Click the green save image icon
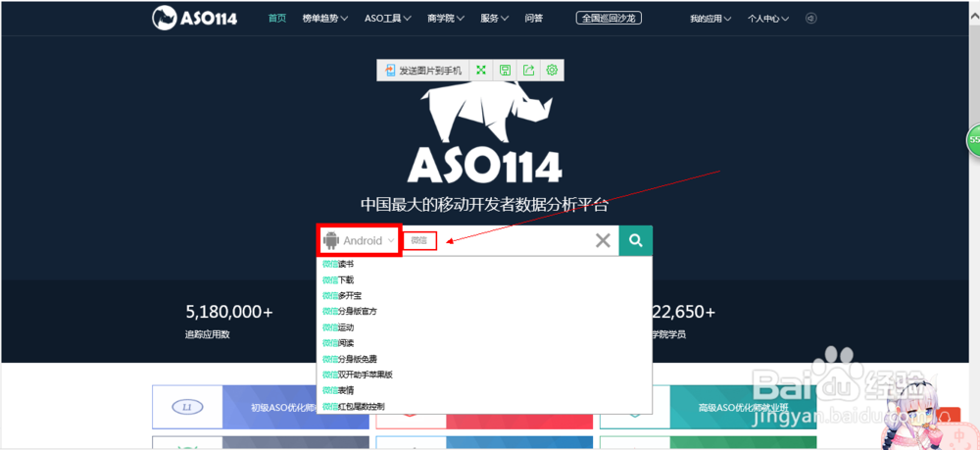The width and height of the screenshot is (980, 450). click(x=505, y=70)
